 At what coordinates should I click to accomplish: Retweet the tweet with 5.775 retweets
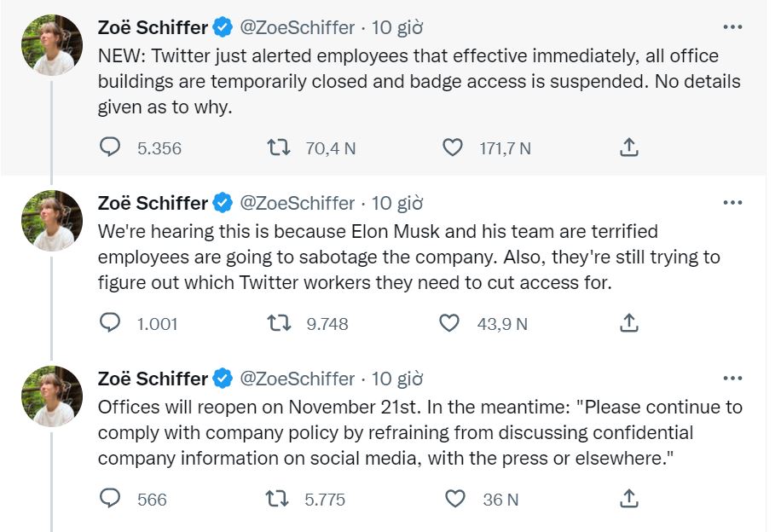point(279,500)
